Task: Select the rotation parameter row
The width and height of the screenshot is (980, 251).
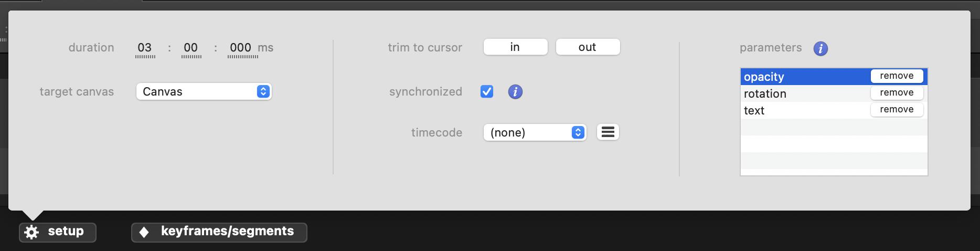Action: click(803, 94)
